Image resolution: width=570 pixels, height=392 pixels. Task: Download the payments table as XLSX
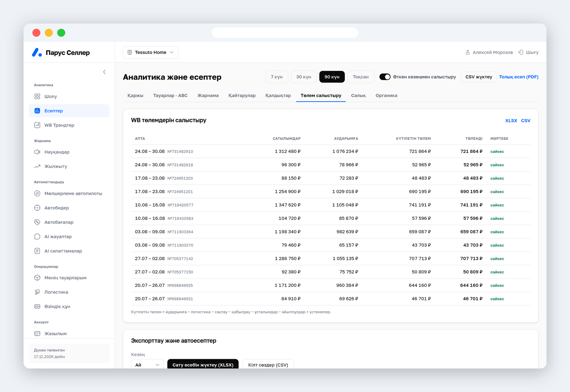pos(511,121)
